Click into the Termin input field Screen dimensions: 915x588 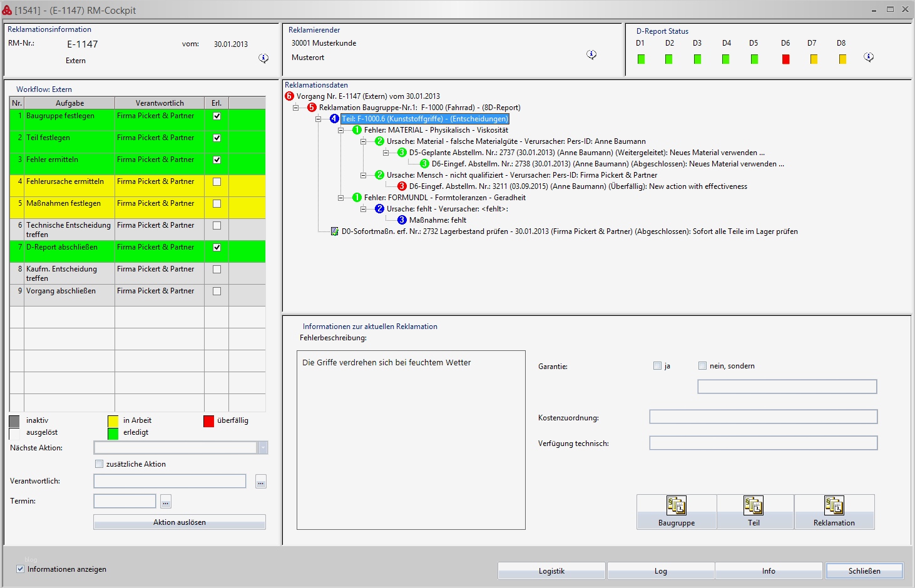coord(125,501)
